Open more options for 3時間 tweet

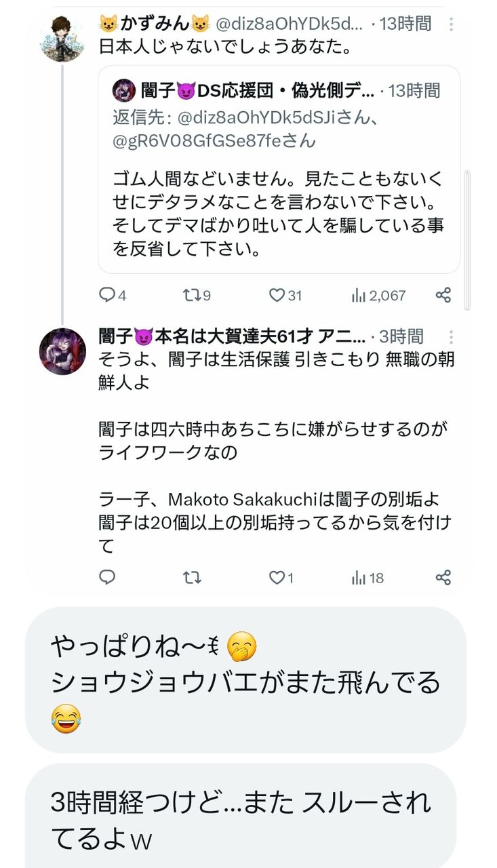pos(452,337)
